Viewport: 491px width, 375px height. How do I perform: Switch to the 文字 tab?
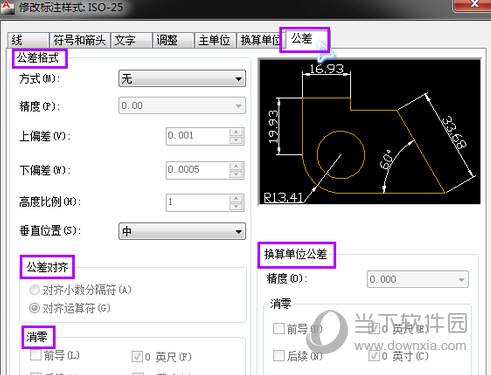click(131, 41)
